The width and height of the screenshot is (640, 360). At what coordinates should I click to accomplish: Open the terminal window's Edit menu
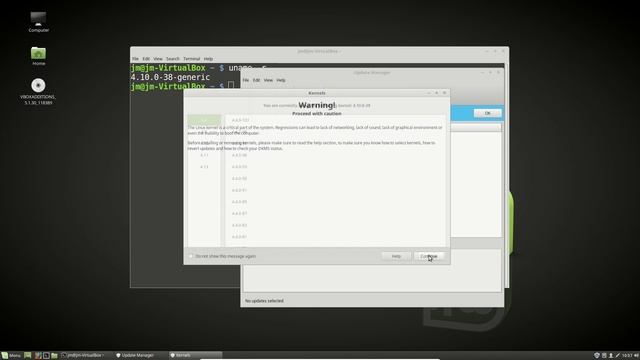point(146,59)
